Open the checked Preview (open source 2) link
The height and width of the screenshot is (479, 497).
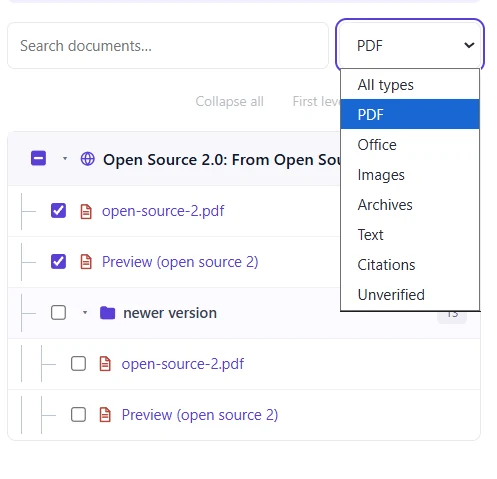coord(180,262)
